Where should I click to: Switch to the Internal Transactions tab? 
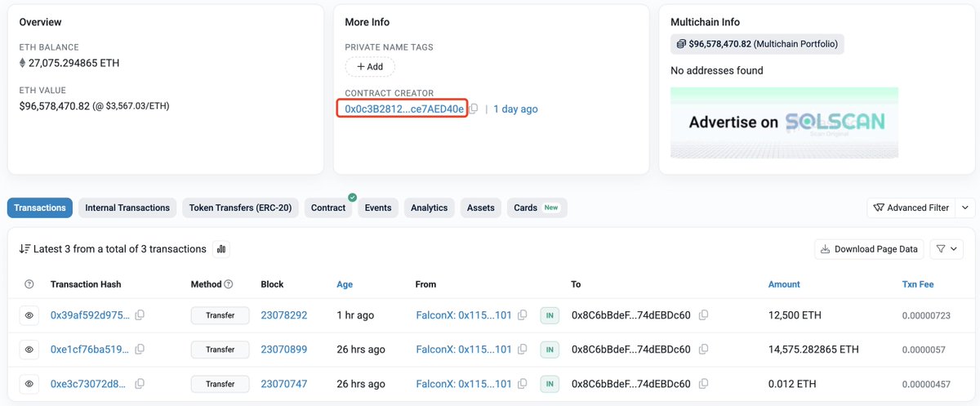click(x=127, y=207)
